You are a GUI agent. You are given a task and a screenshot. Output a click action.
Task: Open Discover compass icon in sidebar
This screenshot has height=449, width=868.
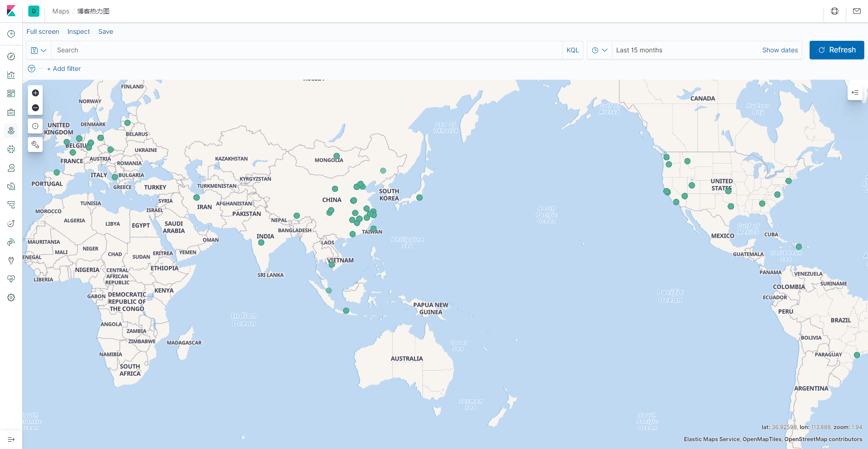(x=11, y=57)
